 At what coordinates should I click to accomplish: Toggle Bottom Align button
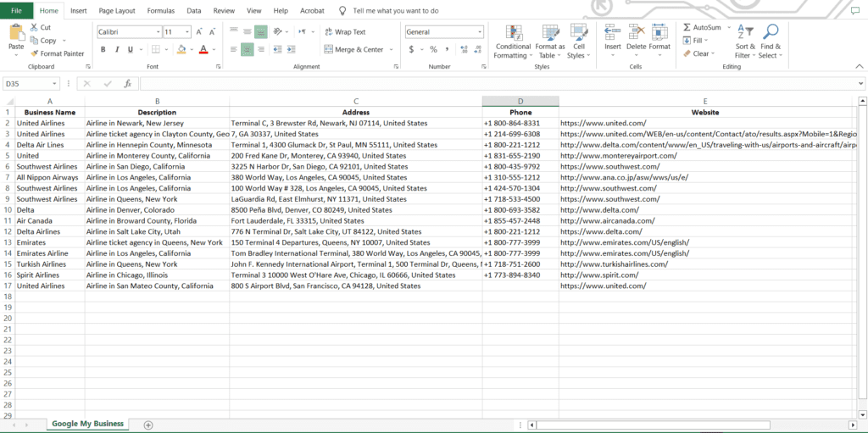click(x=261, y=31)
